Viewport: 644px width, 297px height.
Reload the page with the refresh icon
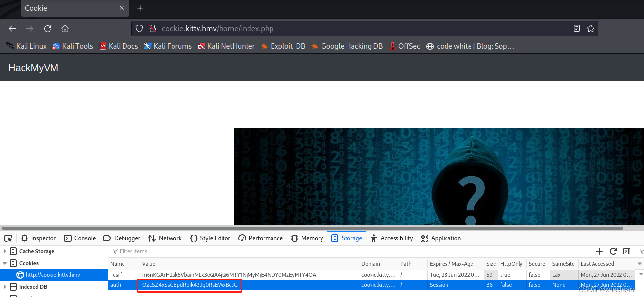tap(48, 28)
